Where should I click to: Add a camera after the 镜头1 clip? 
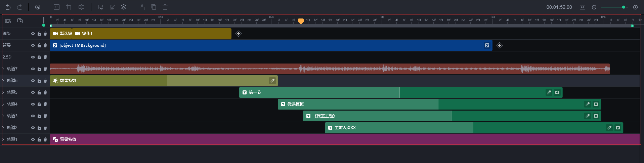tap(239, 34)
